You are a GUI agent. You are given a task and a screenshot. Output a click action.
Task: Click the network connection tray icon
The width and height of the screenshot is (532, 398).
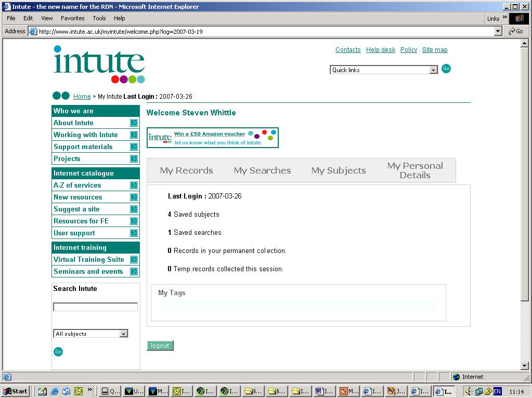pyautogui.click(x=479, y=391)
